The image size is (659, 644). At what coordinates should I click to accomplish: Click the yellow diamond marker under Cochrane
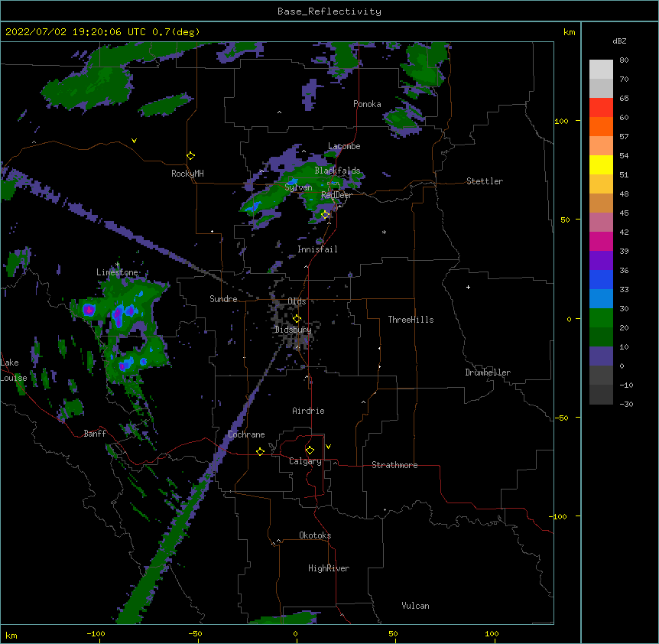coord(260,451)
